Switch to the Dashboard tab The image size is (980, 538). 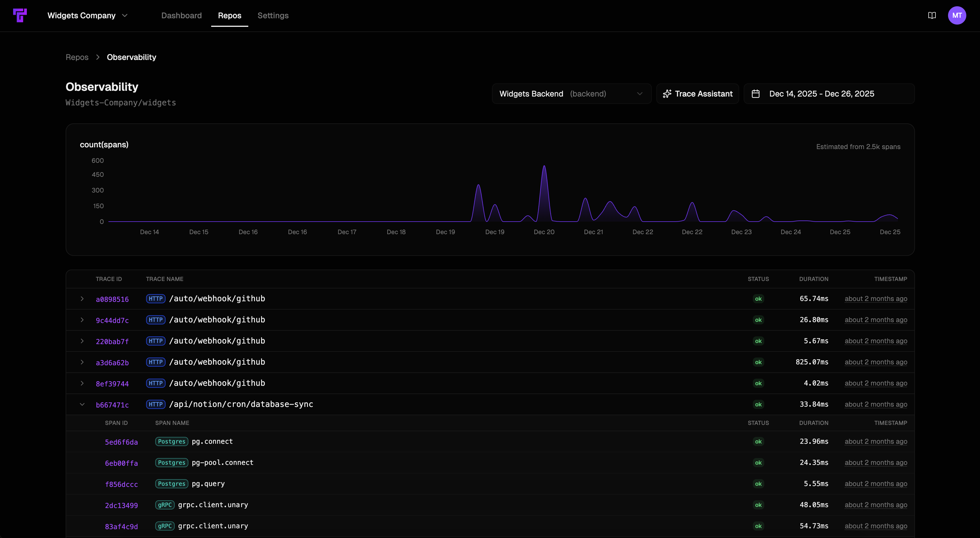point(182,16)
